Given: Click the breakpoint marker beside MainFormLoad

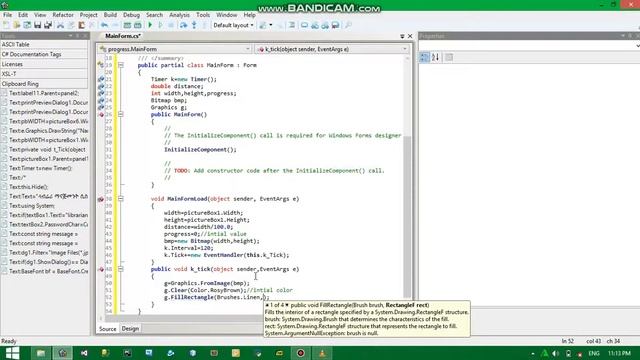Looking at the screenshot, I should click(x=101, y=199).
